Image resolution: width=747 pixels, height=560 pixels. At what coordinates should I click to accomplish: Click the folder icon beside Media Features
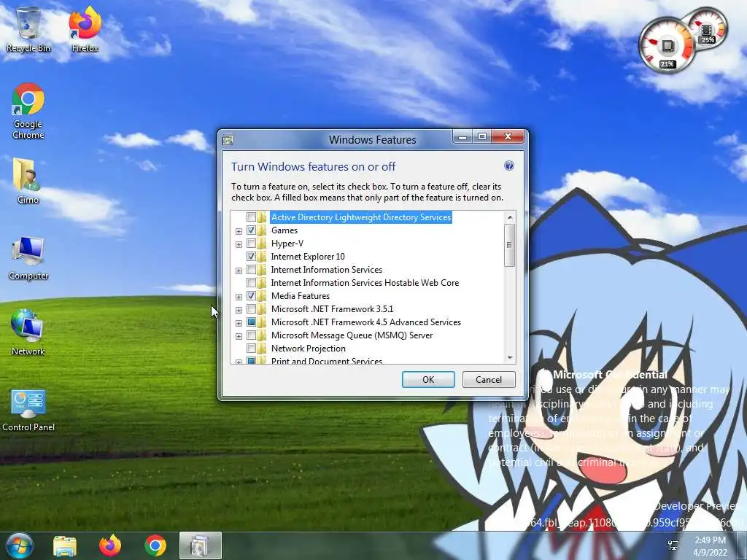[262, 296]
